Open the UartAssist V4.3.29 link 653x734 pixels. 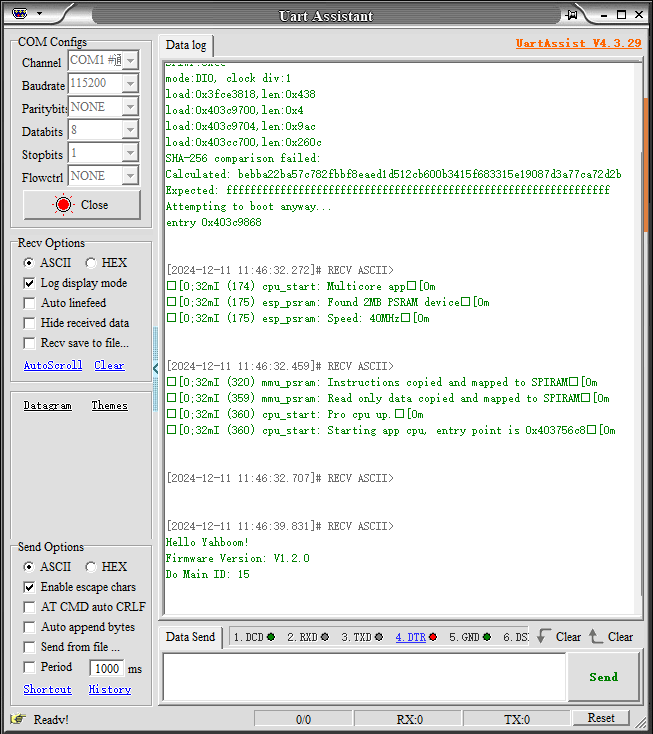coord(579,43)
